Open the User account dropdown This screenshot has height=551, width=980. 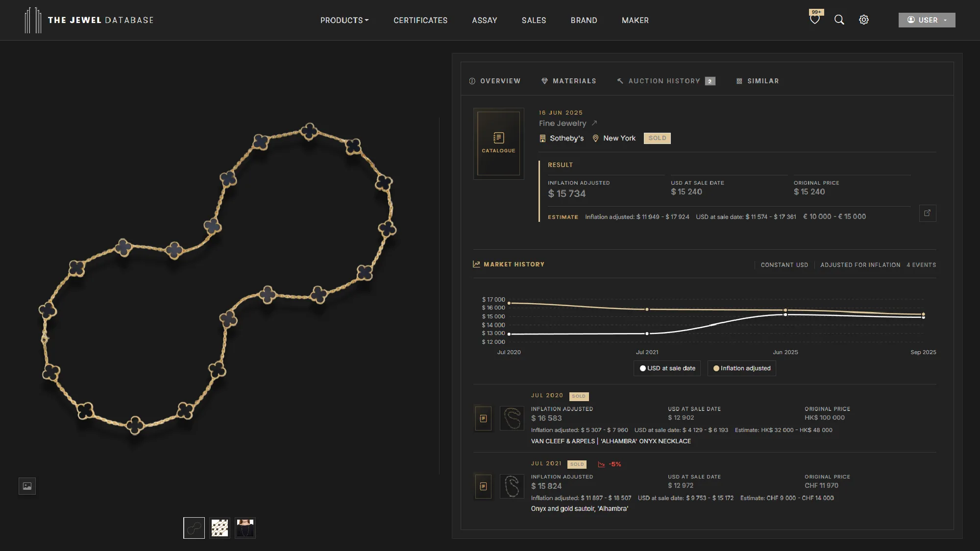click(927, 20)
